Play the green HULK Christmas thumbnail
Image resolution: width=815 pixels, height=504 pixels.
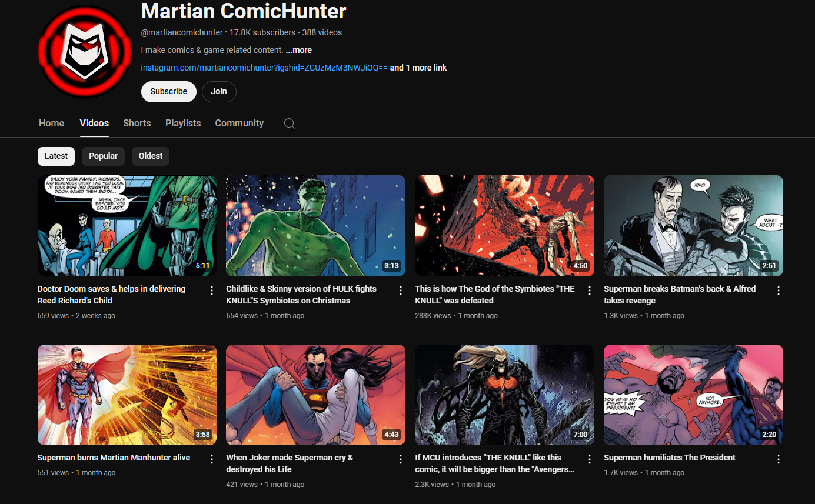tap(315, 226)
